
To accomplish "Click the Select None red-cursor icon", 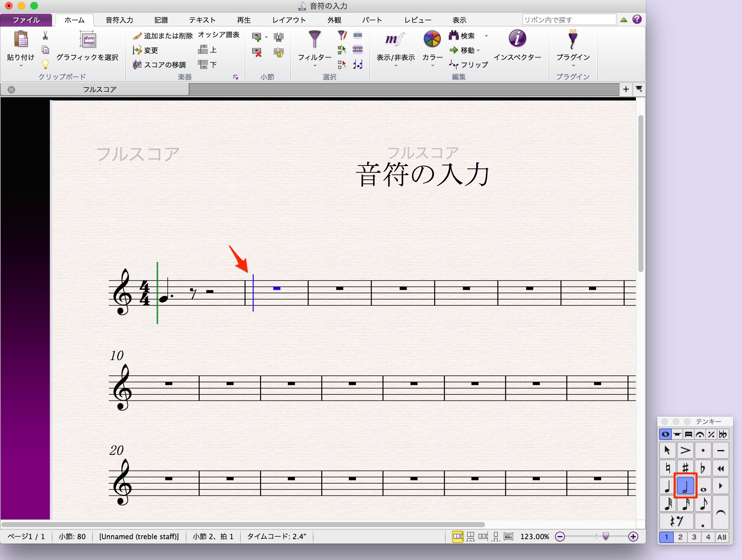I will click(342, 64).
